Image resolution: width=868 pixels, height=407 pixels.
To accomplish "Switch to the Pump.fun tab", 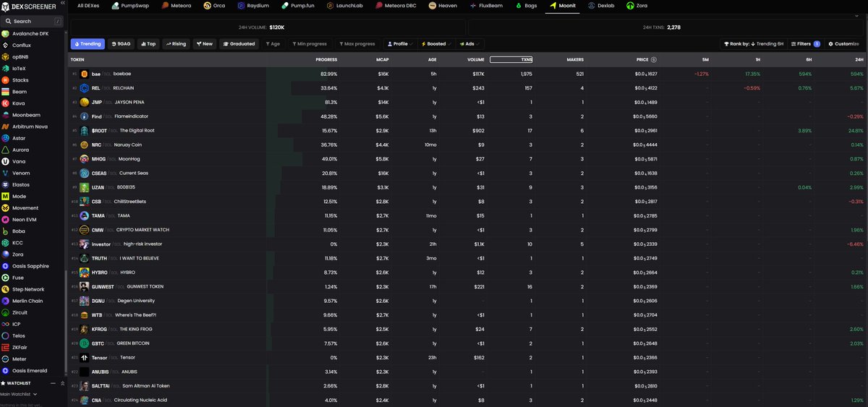I will 299,6.
